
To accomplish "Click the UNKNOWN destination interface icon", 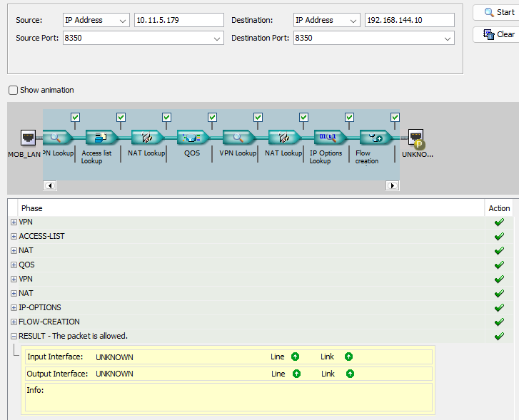I will (416, 138).
